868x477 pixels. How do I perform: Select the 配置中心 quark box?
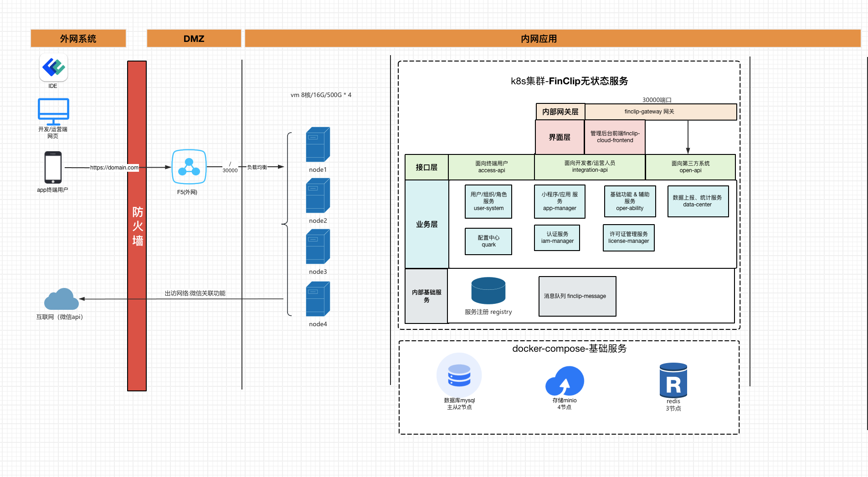click(488, 241)
